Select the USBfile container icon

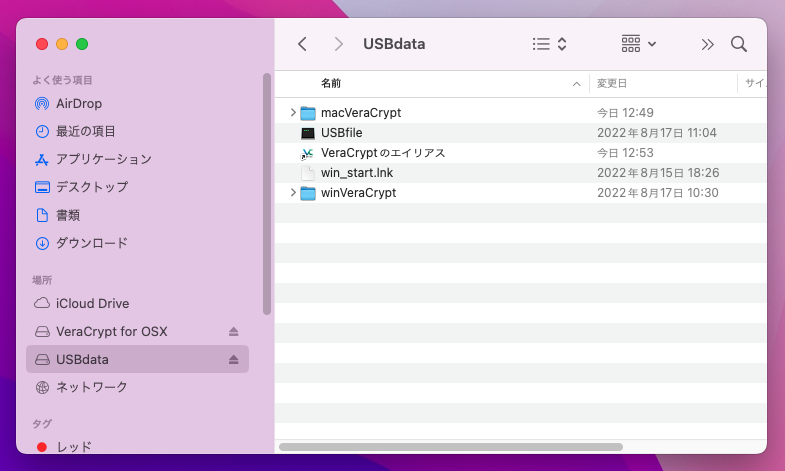(308, 133)
